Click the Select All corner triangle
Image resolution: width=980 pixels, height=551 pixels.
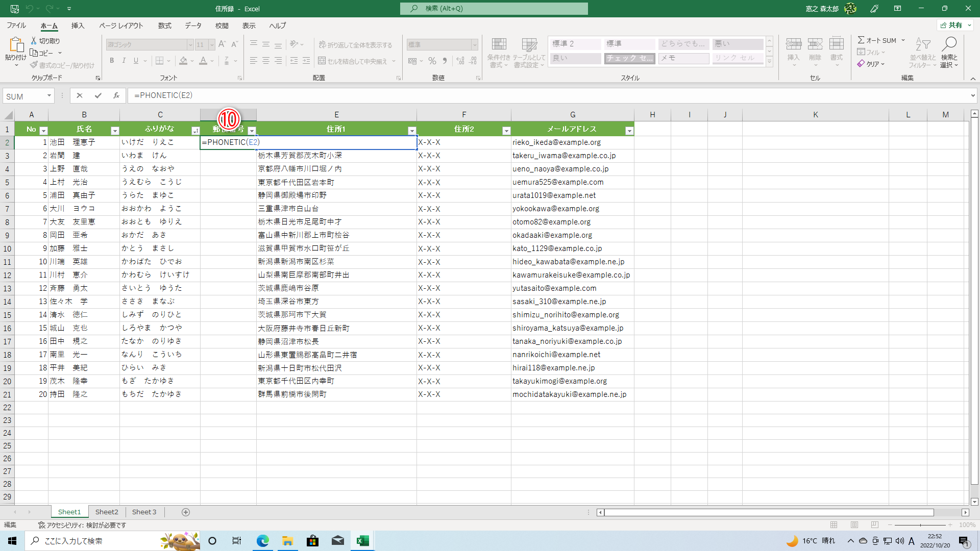pyautogui.click(x=8, y=115)
